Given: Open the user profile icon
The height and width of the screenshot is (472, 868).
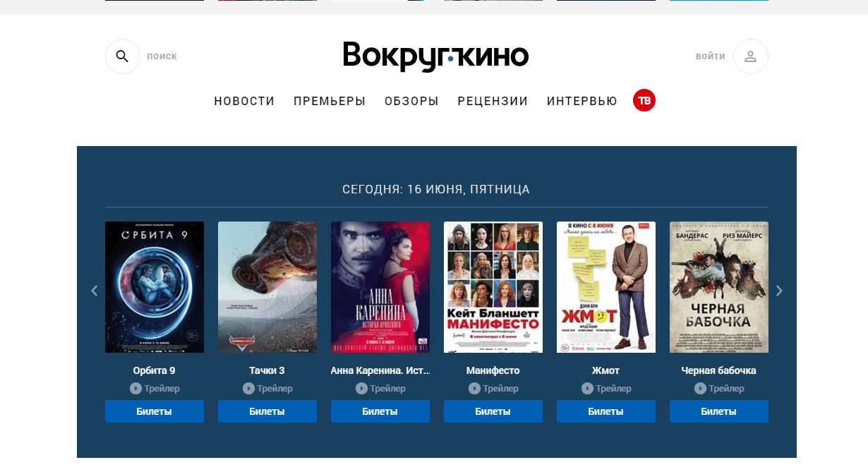Looking at the screenshot, I should [x=750, y=56].
